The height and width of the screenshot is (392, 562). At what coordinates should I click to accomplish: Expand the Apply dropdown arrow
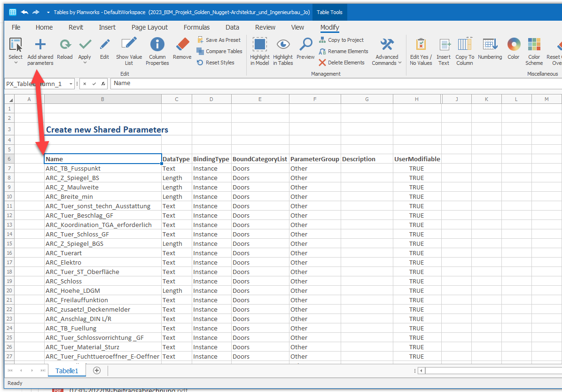[x=85, y=63]
